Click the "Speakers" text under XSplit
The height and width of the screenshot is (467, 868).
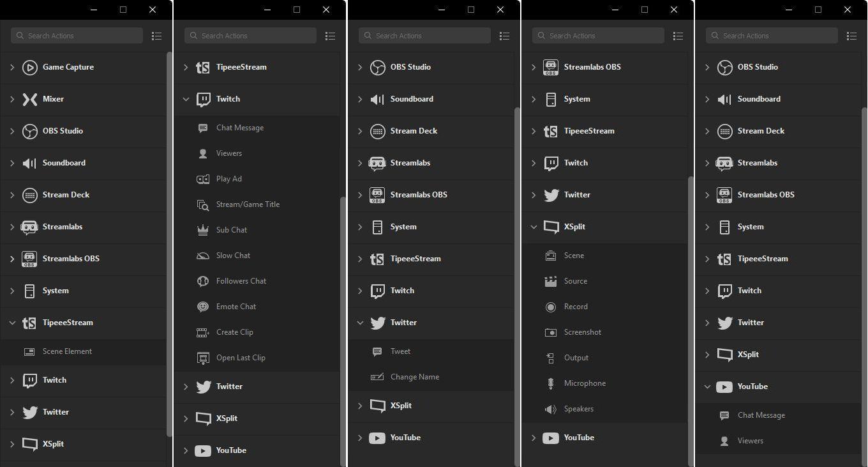(x=579, y=409)
